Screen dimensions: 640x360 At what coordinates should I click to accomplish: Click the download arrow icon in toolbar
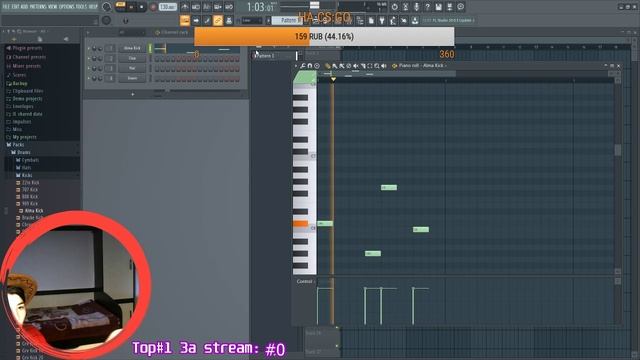coord(415,20)
